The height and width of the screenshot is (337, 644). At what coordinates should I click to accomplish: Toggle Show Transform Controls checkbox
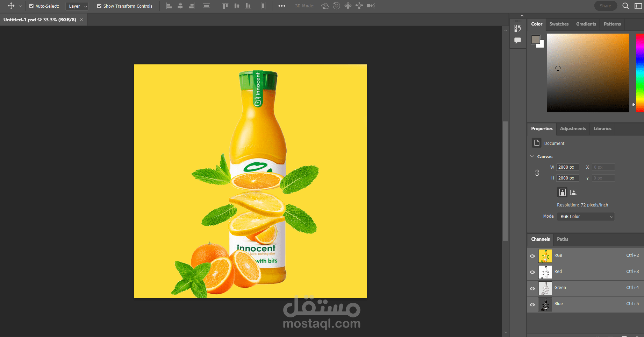pyautogui.click(x=99, y=6)
